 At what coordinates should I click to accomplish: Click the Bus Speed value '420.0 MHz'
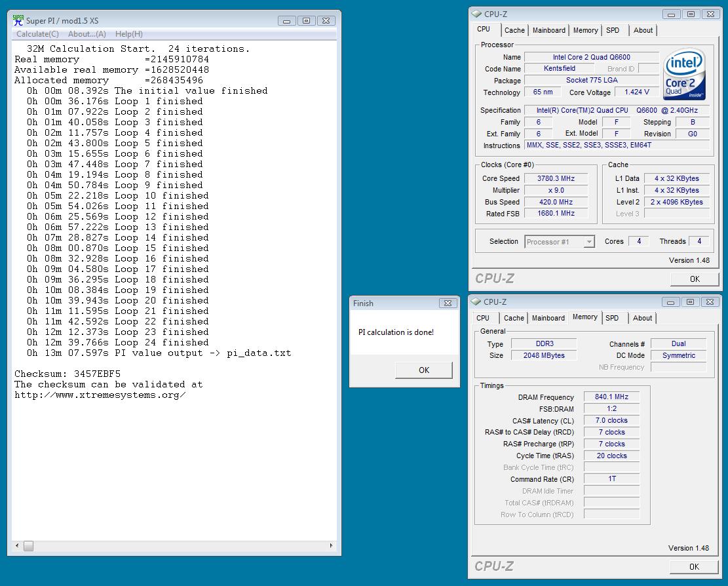(x=556, y=202)
